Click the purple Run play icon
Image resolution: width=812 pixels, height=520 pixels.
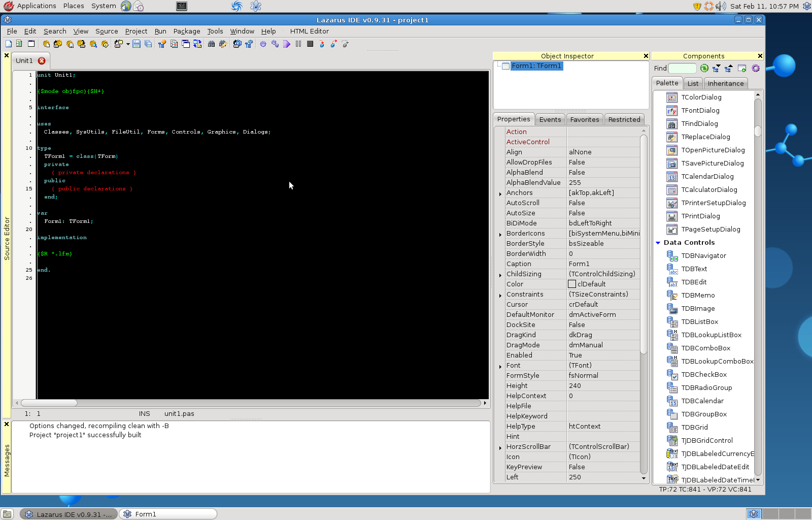pos(287,44)
